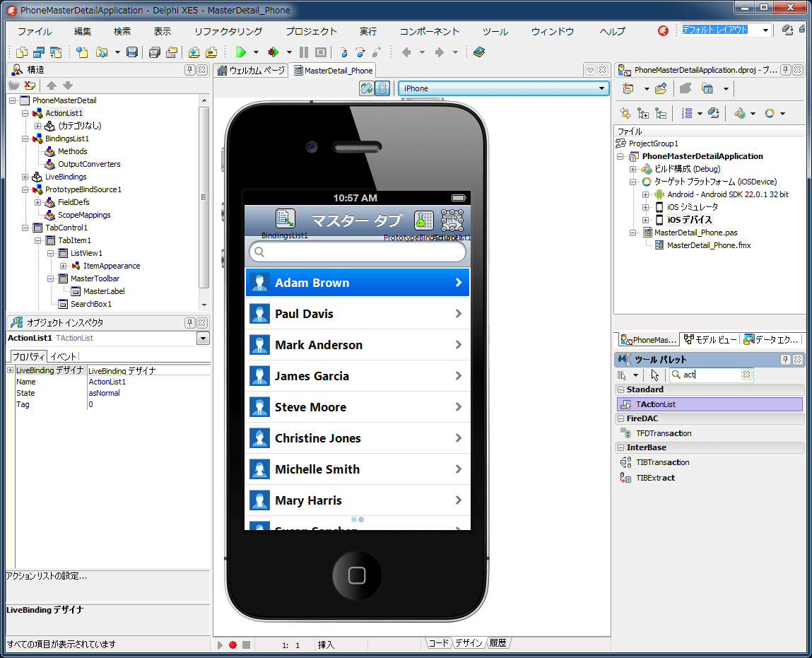This screenshot has height=658, width=812.
Task: Click the Tool Palette search field
Action: pyautogui.click(x=712, y=375)
